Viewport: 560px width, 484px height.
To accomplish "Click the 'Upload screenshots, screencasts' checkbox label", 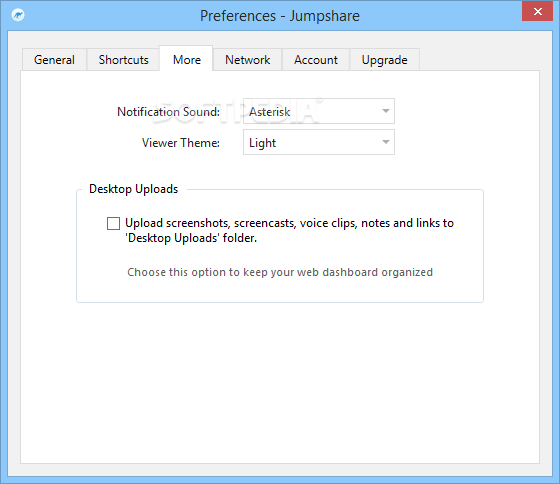I will (x=289, y=230).
